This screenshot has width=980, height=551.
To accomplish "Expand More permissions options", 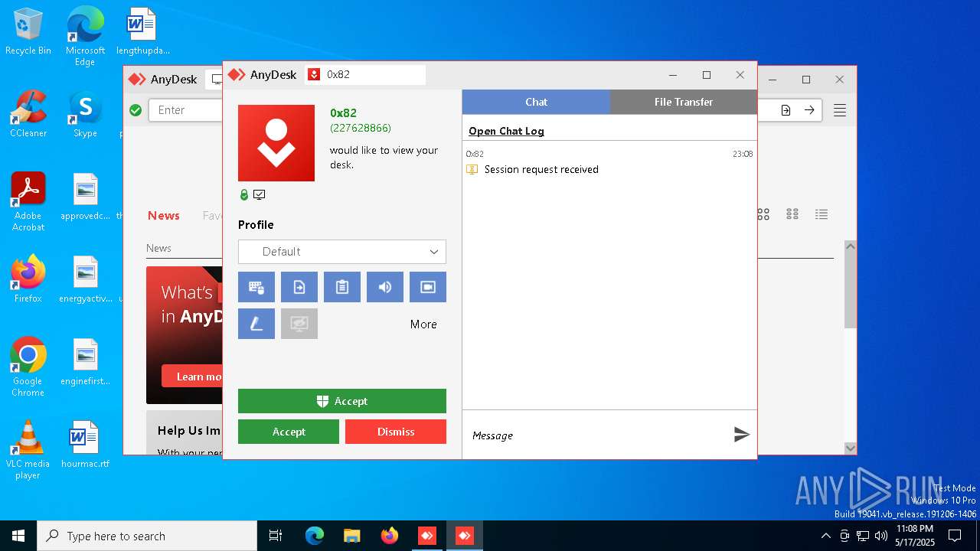I will [x=423, y=324].
